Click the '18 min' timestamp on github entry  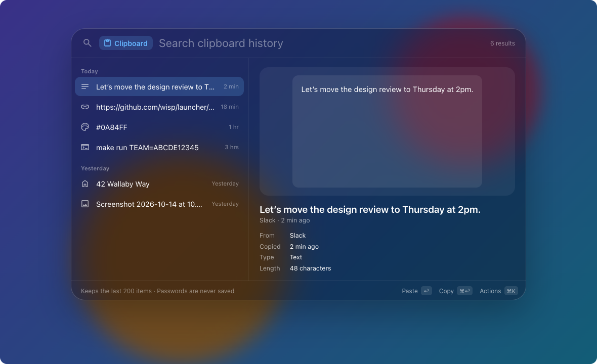[x=230, y=107]
